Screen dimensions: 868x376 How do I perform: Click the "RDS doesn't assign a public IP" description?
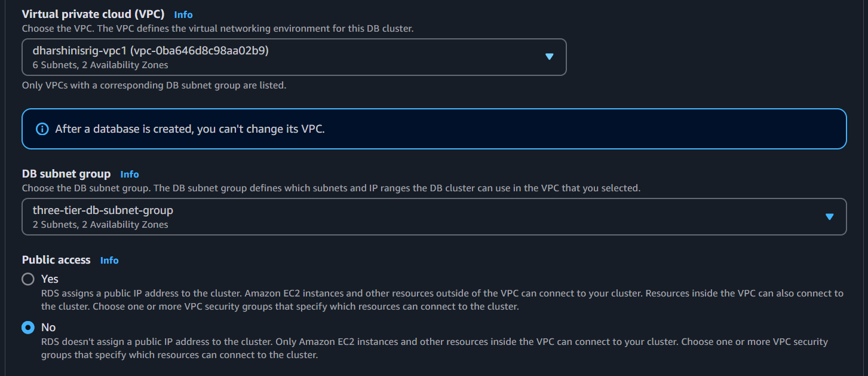click(434, 349)
